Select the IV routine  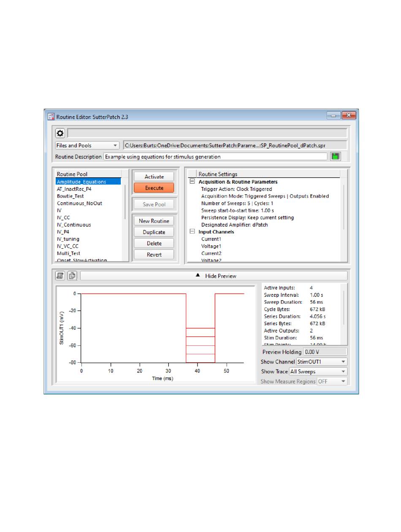59,210
